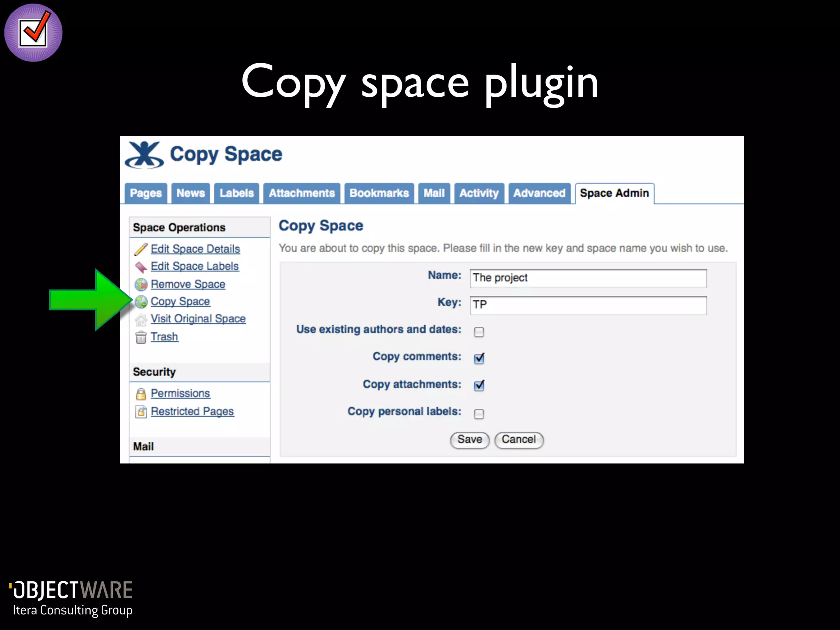Click the Save button

point(470,440)
